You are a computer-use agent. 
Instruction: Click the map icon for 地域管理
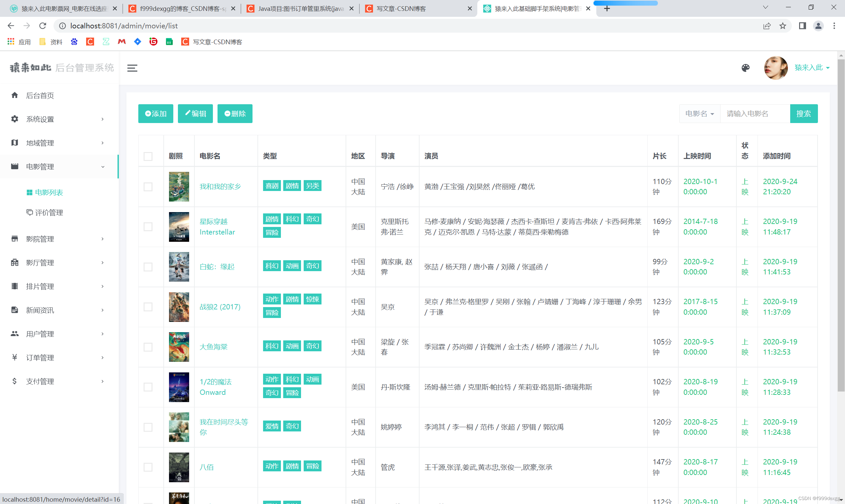click(15, 142)
